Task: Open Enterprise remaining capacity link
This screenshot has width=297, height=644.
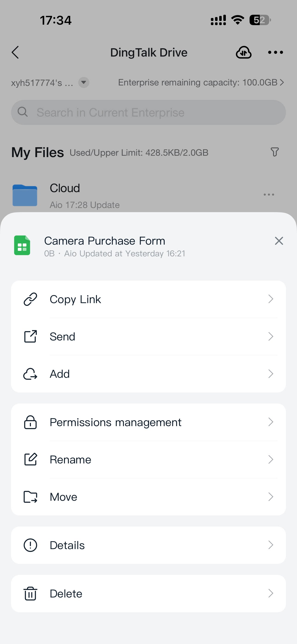Action: [x=201, y=82]
